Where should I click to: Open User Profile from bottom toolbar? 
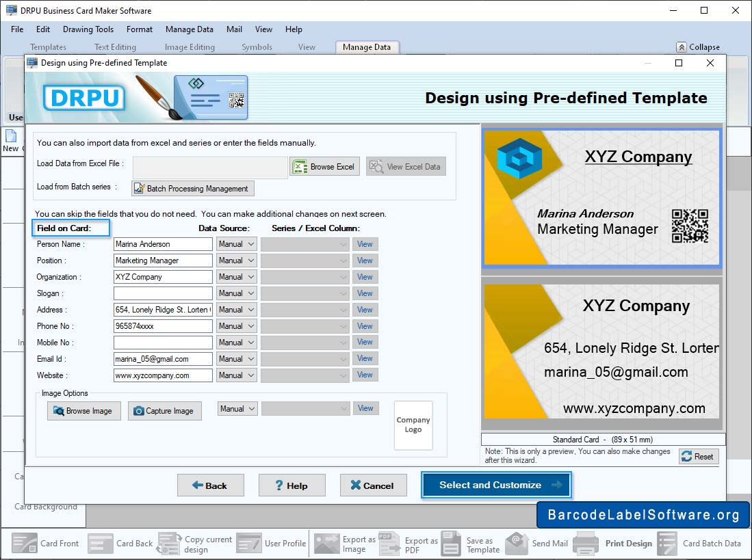[272, 543]
